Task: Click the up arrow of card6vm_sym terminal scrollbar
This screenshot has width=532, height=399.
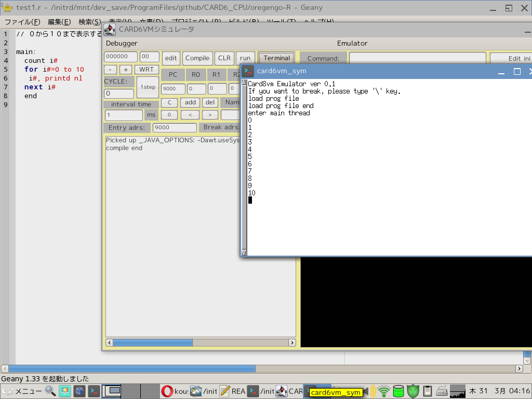Action: click(244, 83)
